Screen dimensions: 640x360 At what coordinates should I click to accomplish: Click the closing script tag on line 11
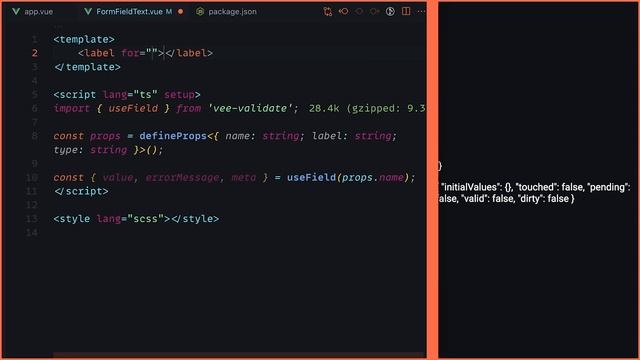(x=81, y=191)
